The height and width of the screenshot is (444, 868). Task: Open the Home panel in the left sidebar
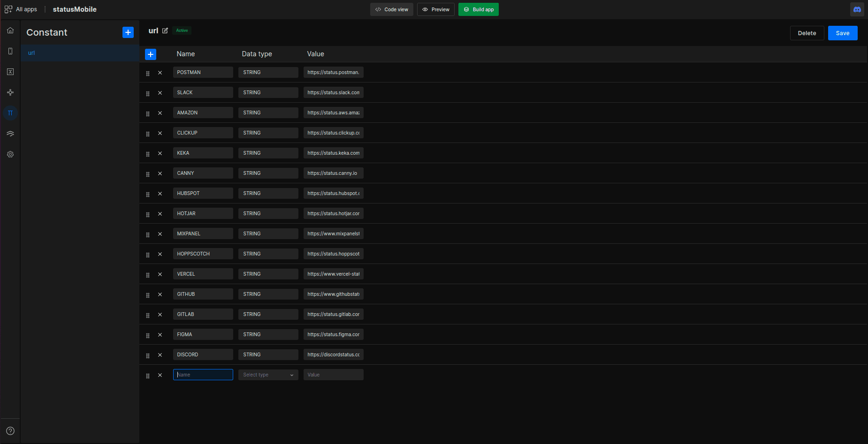coord(10,30)
